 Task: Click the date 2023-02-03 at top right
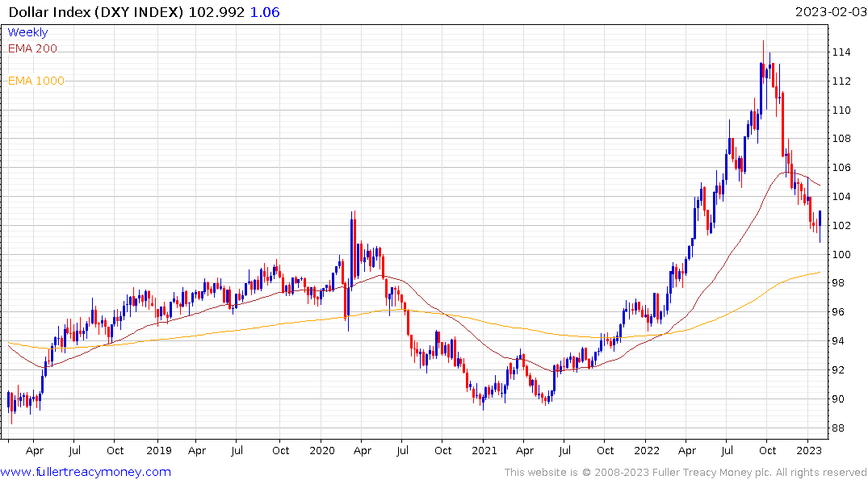(831, 11)
